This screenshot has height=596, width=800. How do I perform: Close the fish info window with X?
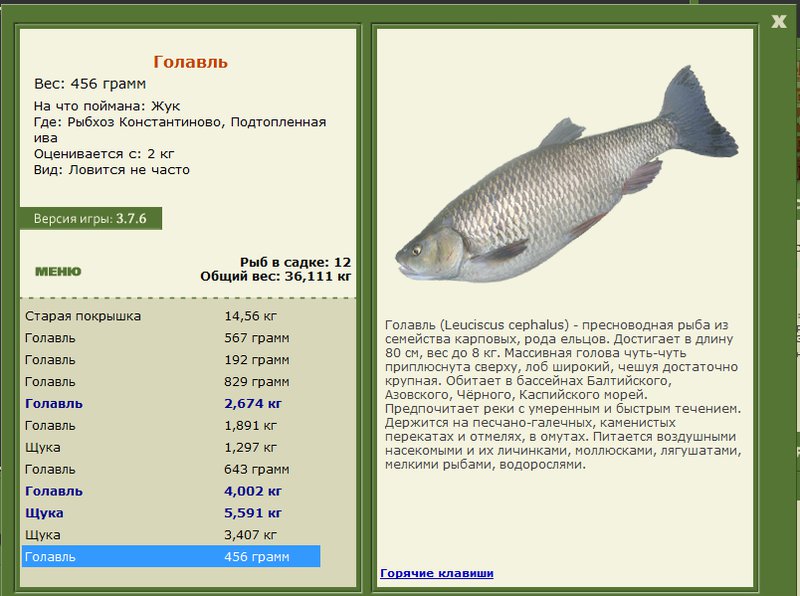(x=779, y=21)
